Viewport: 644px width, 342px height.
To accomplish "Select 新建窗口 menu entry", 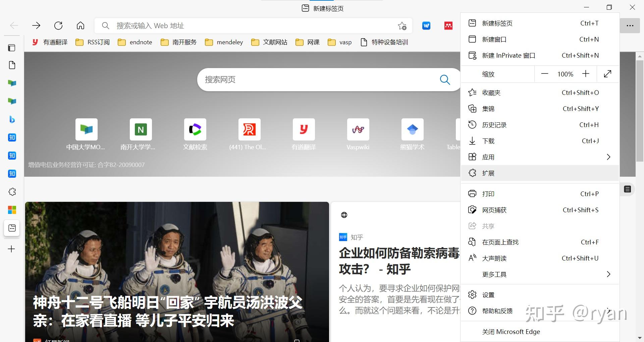I will (x=540, y=39).
